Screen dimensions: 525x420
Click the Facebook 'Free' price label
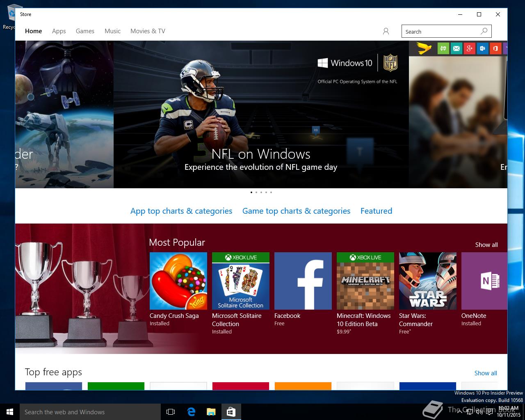[279, 324]
